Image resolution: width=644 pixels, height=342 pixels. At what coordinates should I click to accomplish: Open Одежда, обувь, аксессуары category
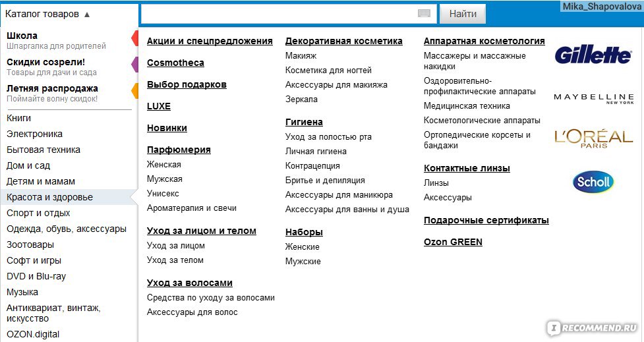[x=67, y=229]
